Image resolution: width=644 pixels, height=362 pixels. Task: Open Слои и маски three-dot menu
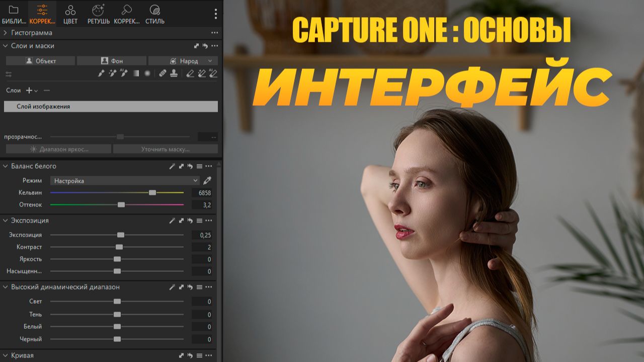pos(215,46)
